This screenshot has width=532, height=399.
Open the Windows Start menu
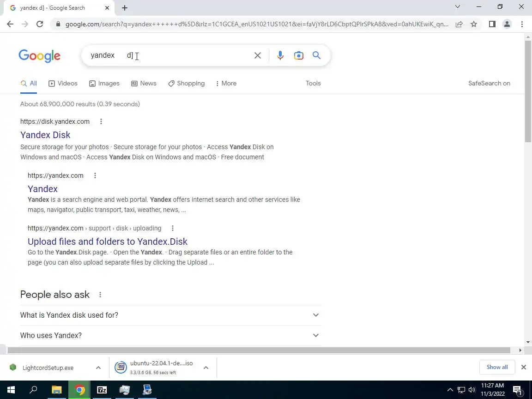coord(11,390)
